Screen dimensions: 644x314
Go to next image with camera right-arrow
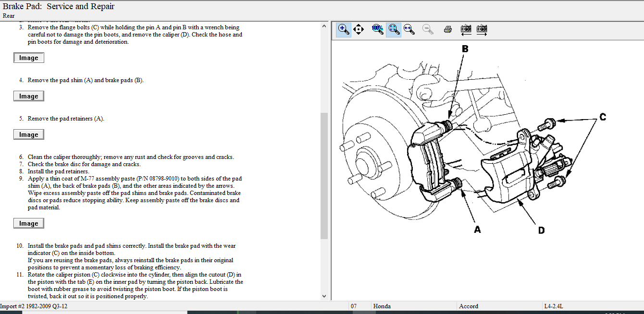(x=482, y=29)
